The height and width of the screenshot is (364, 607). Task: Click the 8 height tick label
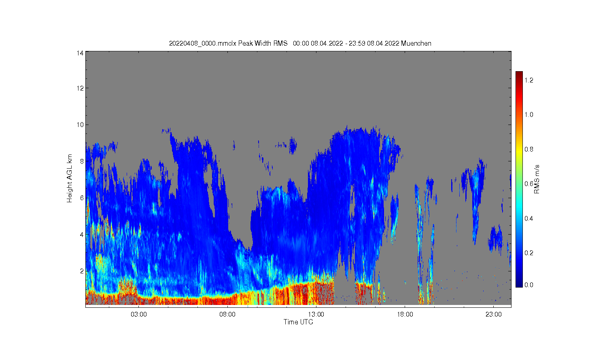click(82, 161)
